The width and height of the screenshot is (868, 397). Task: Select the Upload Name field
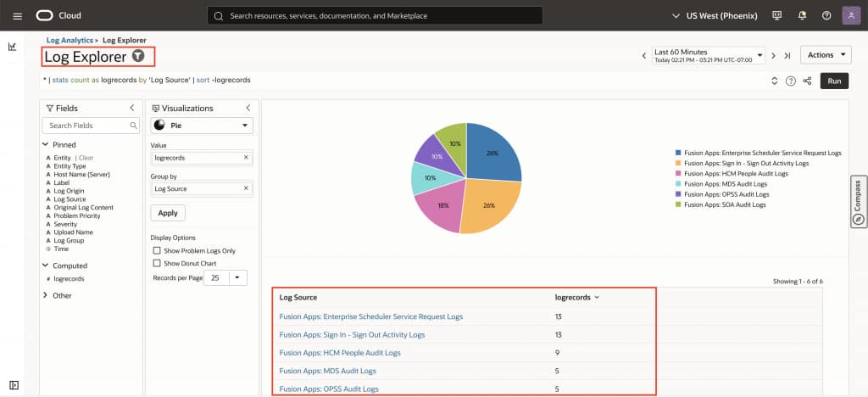[x=73, y=232]
